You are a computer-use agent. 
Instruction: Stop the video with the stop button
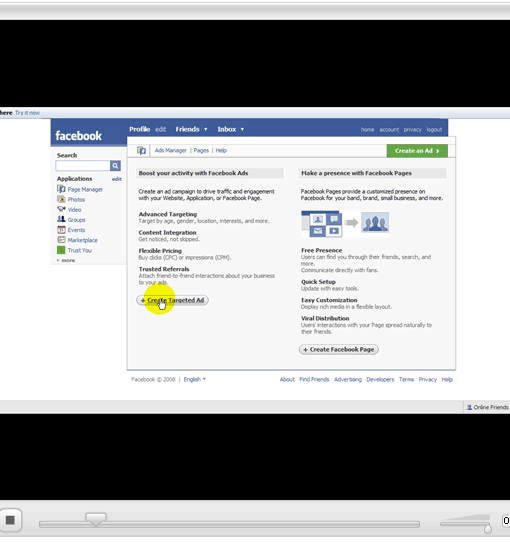pos(10,520)
